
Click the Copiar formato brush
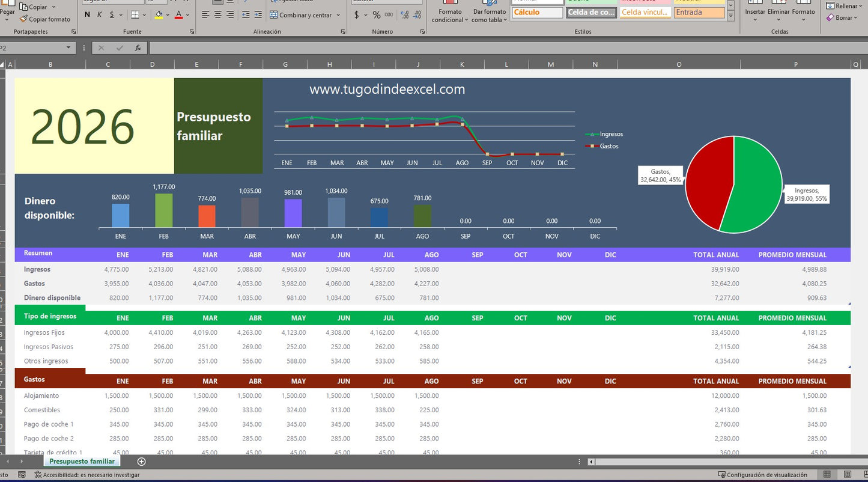pyautogui.click(x=44, y=19)
